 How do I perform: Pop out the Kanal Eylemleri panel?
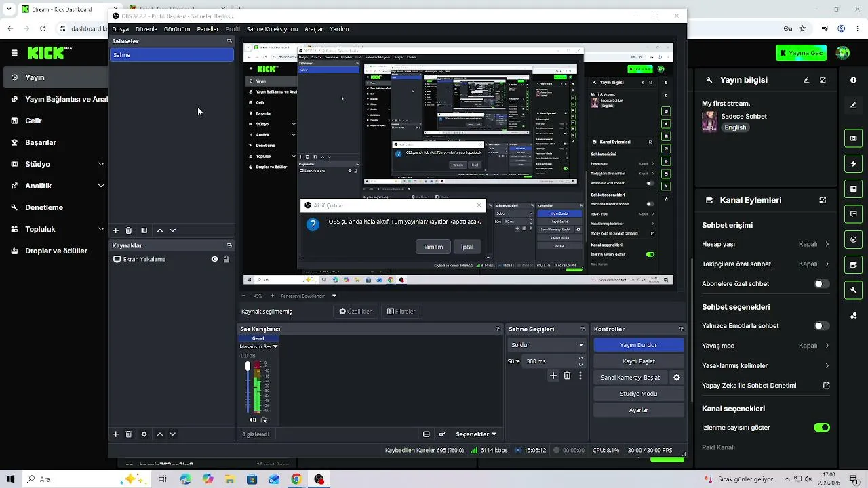[x=823, y=201]
